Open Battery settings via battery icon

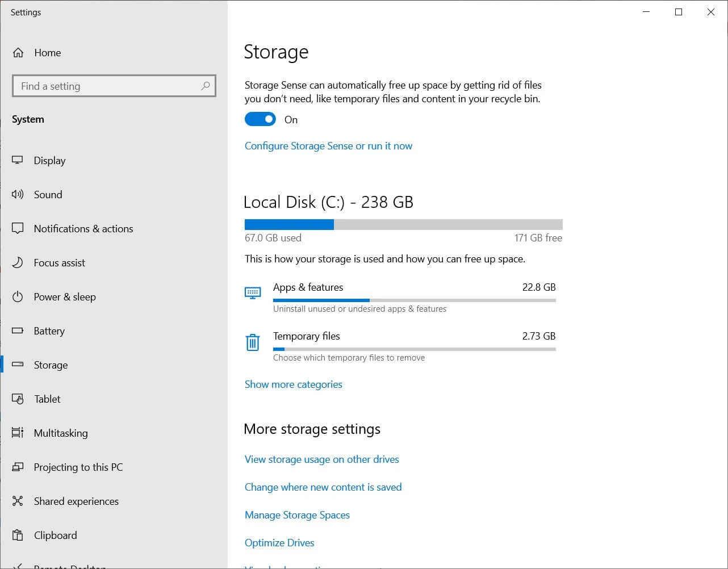tap(18, 330)
